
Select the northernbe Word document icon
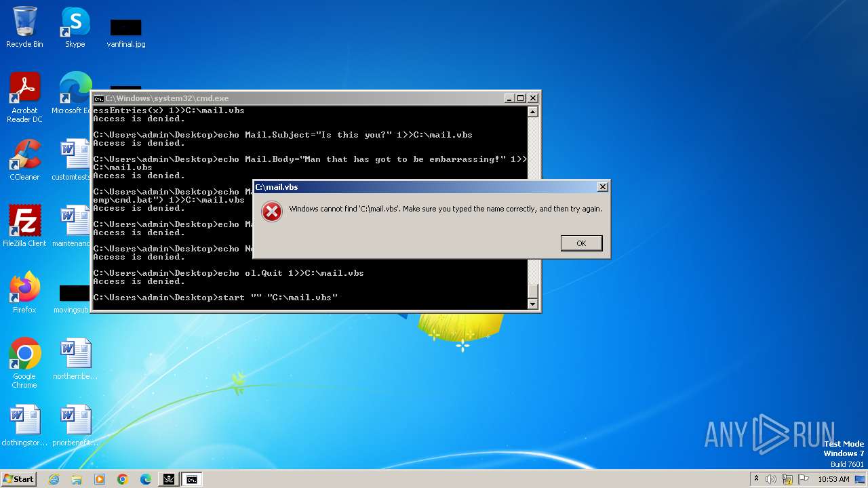75,359
